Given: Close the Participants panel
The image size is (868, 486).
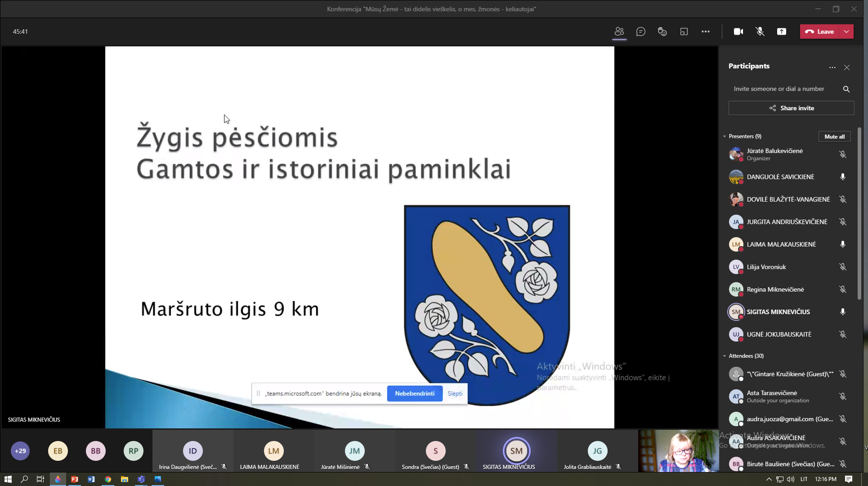Looking at the screenshot, I should click(x=847, y=67).
